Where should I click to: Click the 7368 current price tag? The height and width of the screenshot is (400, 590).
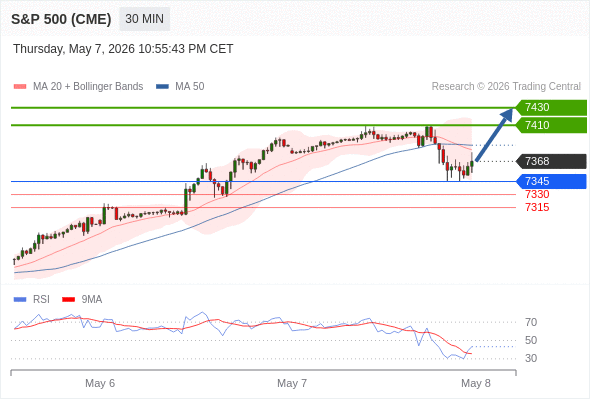(x=551, y=161)
